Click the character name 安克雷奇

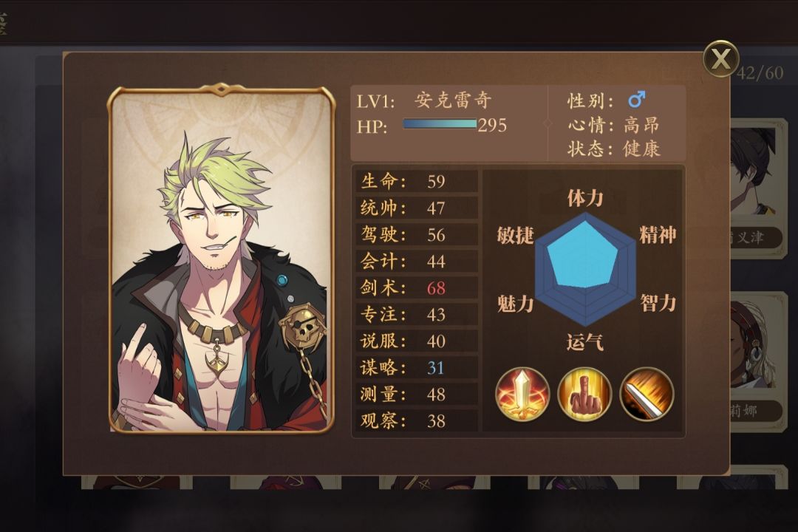click(x=453, y=100)
